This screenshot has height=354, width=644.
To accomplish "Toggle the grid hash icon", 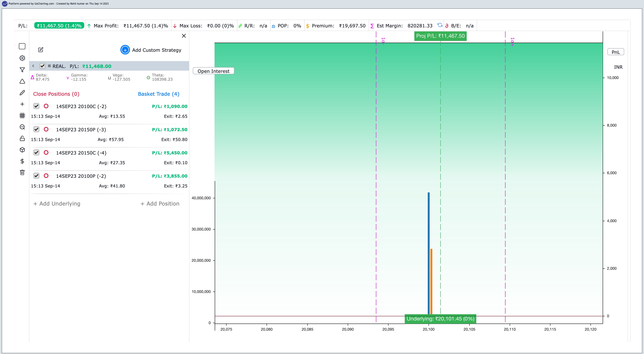I will (x=22, y=116).
